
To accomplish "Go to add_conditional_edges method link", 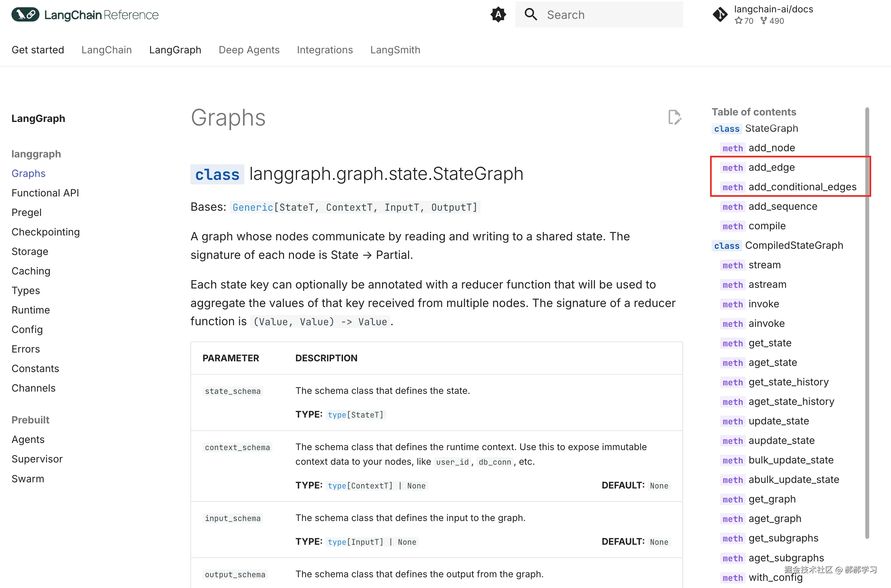I will point(802,187).
